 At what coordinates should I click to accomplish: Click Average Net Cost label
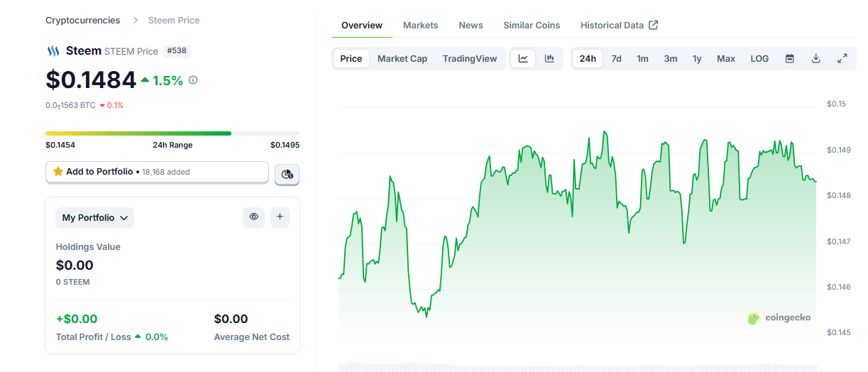252,337
